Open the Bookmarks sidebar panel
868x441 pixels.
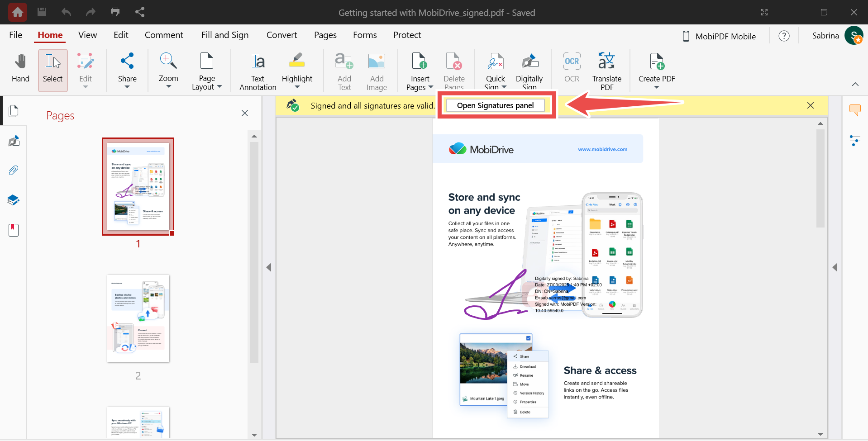(14, 230)
